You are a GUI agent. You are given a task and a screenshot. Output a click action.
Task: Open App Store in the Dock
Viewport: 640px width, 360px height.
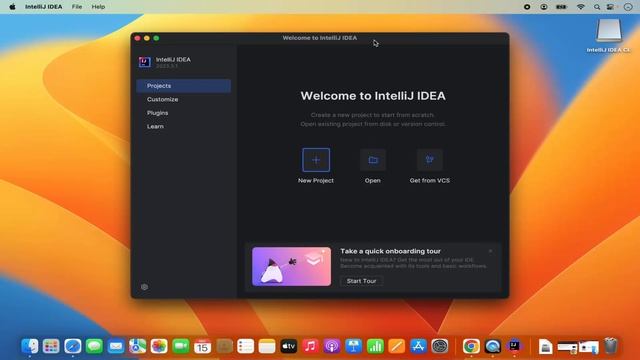coord(418,346)
